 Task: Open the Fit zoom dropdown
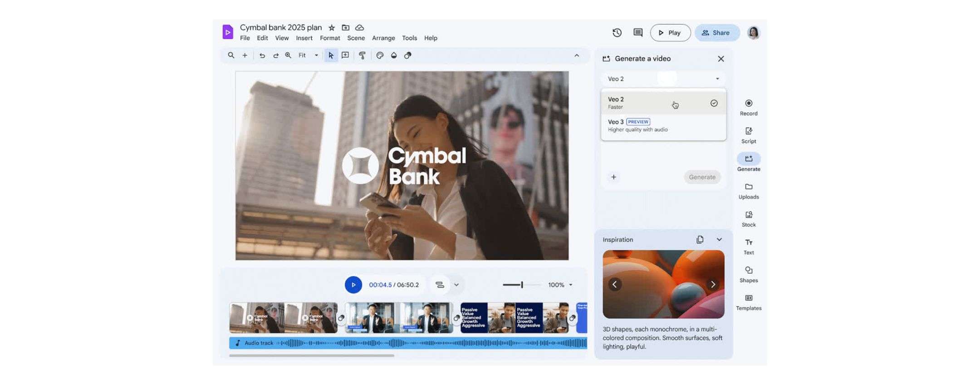point(309,55)
